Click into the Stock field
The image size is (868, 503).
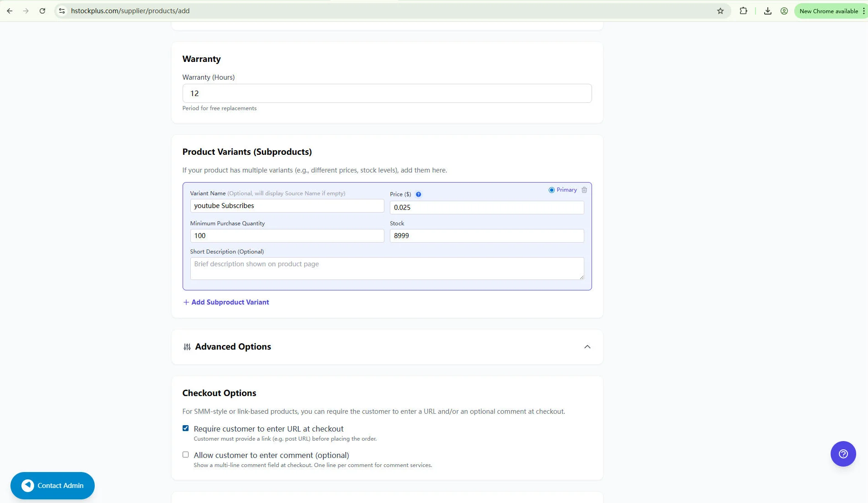486,236
